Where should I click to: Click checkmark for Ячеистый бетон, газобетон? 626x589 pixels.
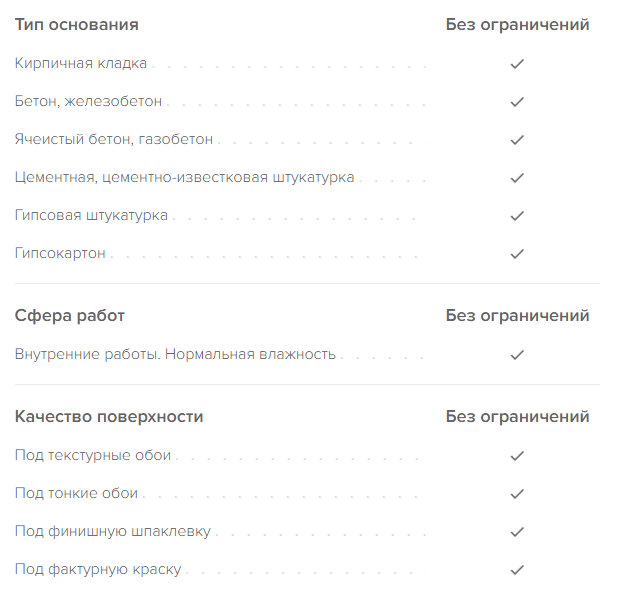point(517,140)
